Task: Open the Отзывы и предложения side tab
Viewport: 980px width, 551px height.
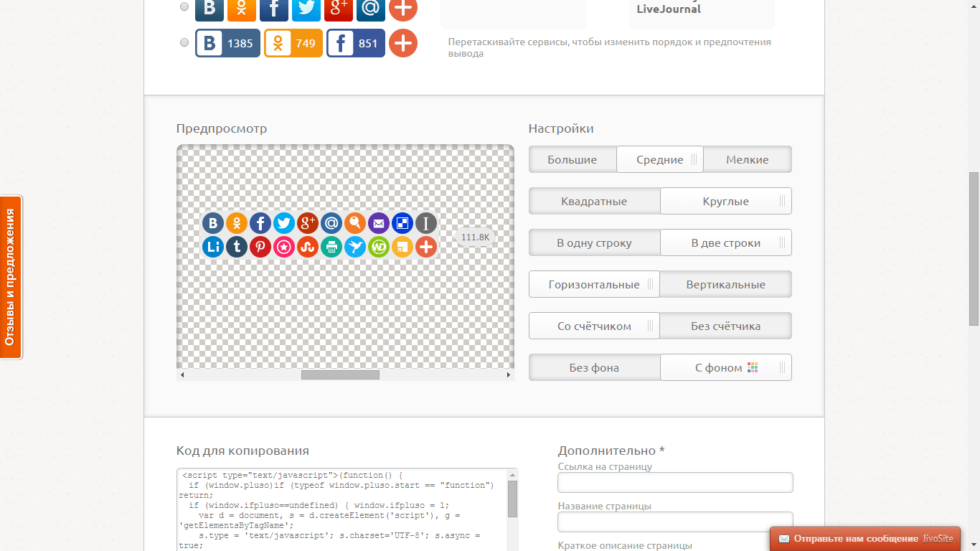Action: click(11, 277)
